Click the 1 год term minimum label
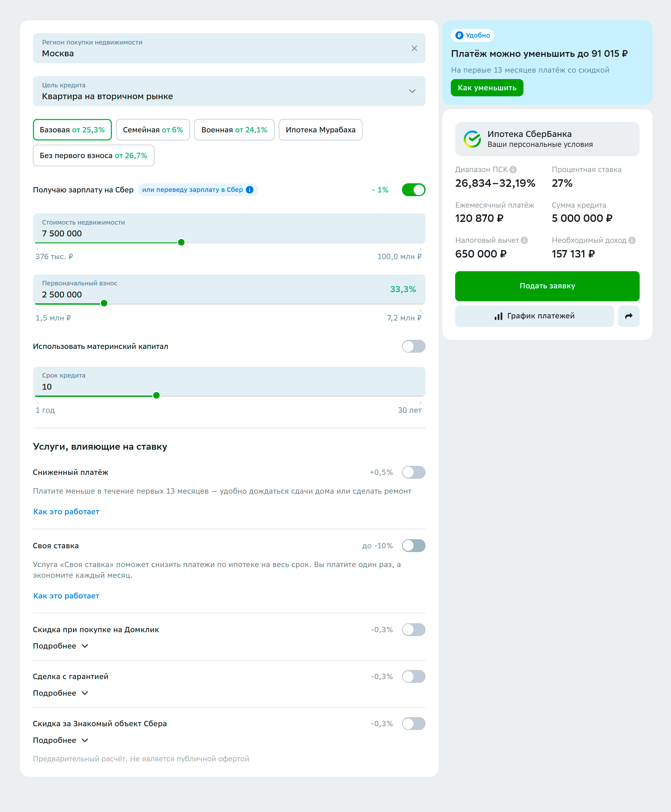Screen dimensions: 671x812 tap(45, 410)
